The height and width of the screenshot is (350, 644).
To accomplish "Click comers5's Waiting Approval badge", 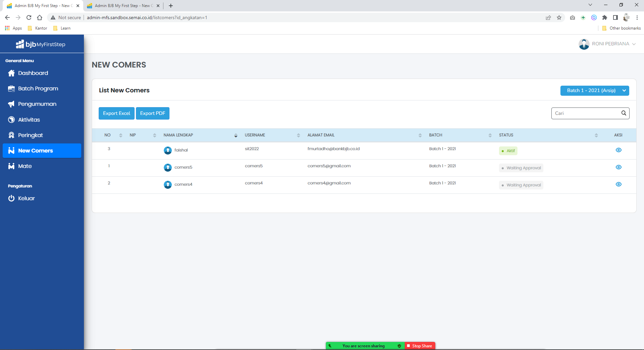I will tap(521, 168).
